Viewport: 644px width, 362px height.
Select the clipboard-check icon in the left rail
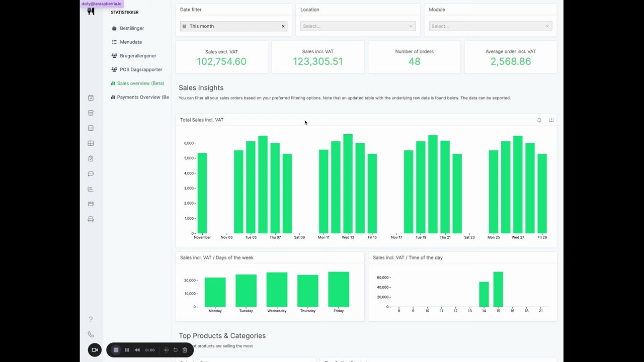click(x=91, y=159)
